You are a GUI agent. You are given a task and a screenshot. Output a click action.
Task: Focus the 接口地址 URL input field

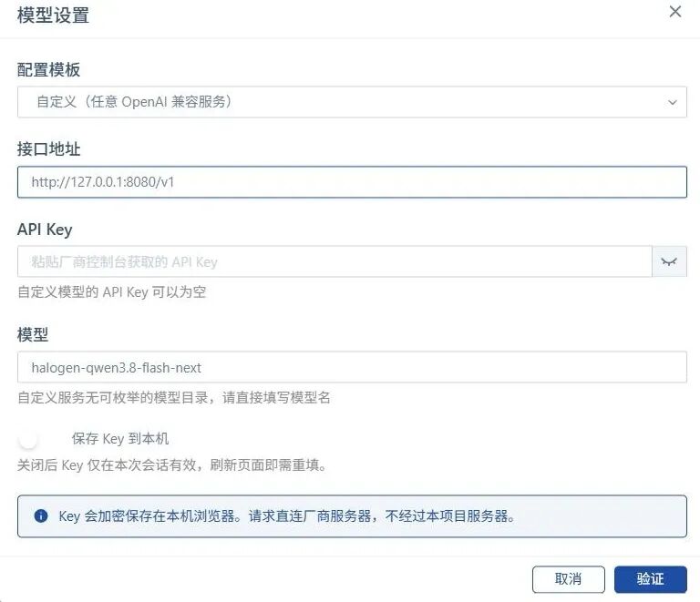(352, 182)
